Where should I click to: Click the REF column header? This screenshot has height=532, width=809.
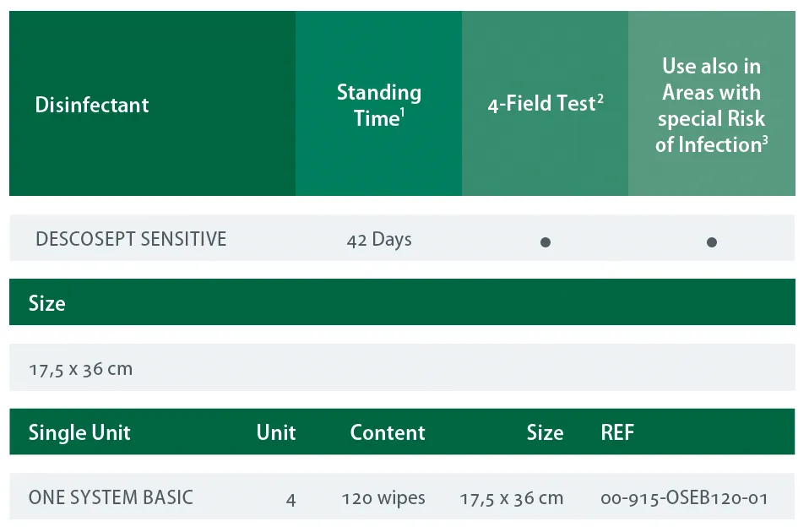click(x=617, y=432)
